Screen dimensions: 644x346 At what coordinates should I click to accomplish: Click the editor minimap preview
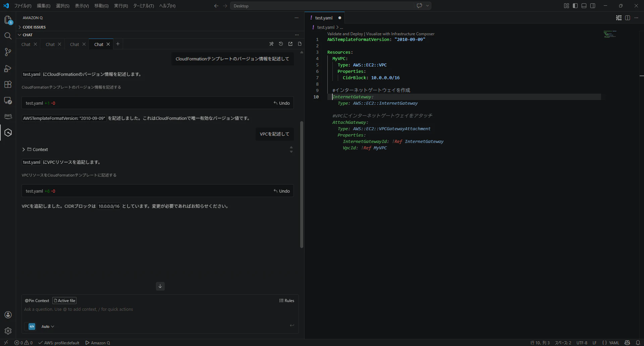(610, 34)
